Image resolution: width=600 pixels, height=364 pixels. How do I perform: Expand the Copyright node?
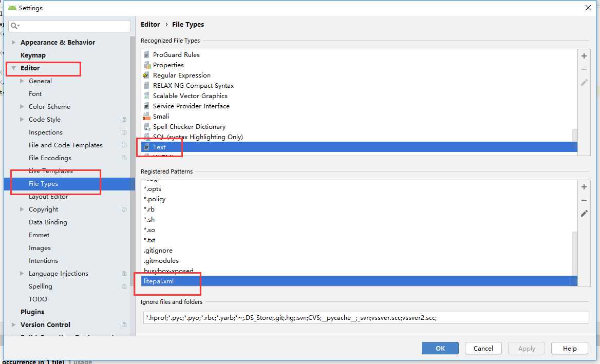(22, 209)
